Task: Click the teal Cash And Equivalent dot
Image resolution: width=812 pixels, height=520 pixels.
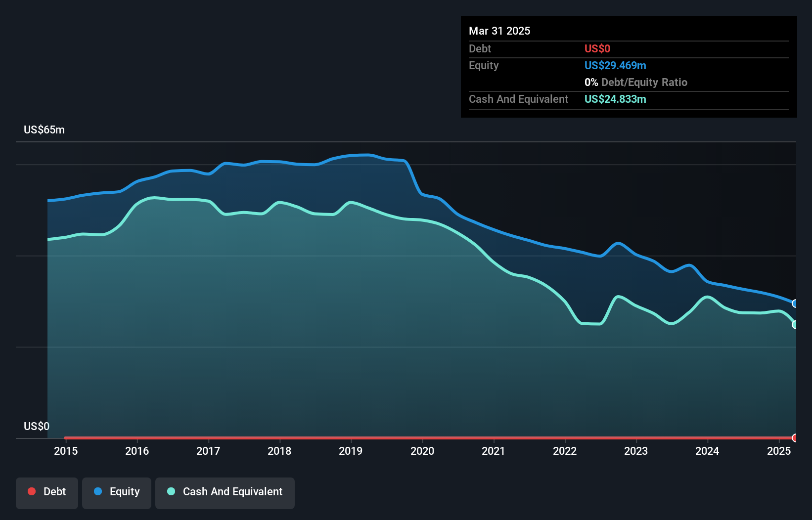Action: tap(171, 491)
